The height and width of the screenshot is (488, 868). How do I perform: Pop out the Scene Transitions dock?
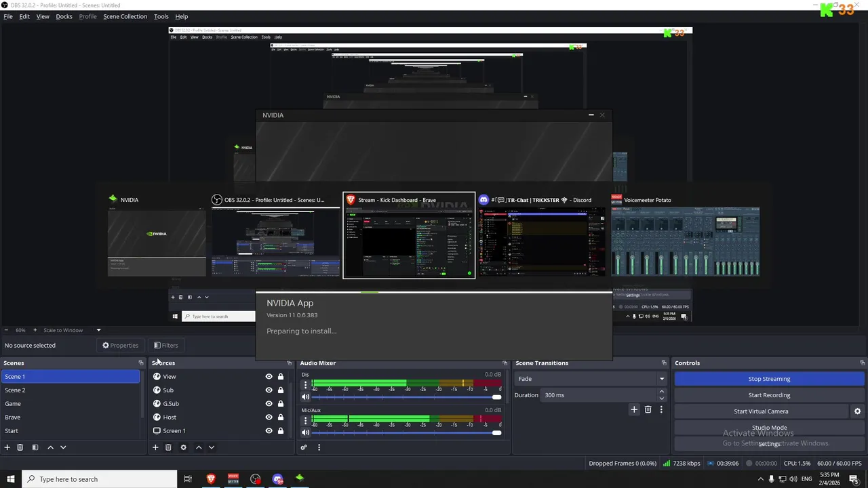coord(664,363)
